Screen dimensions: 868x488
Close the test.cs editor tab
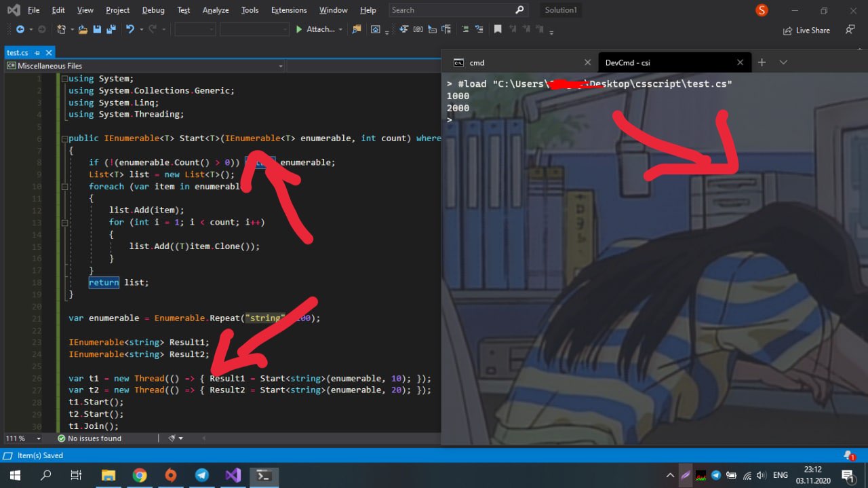coord(49,52)
